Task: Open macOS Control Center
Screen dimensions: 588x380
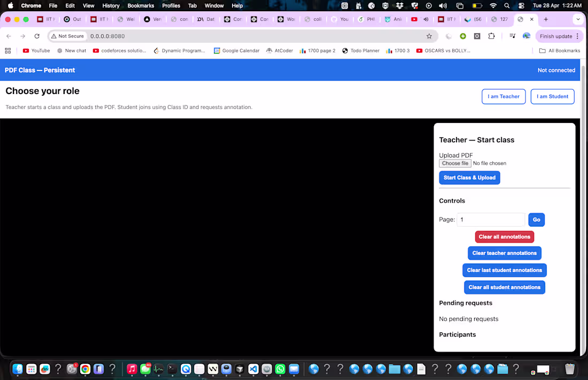Action: coord(521,6)
